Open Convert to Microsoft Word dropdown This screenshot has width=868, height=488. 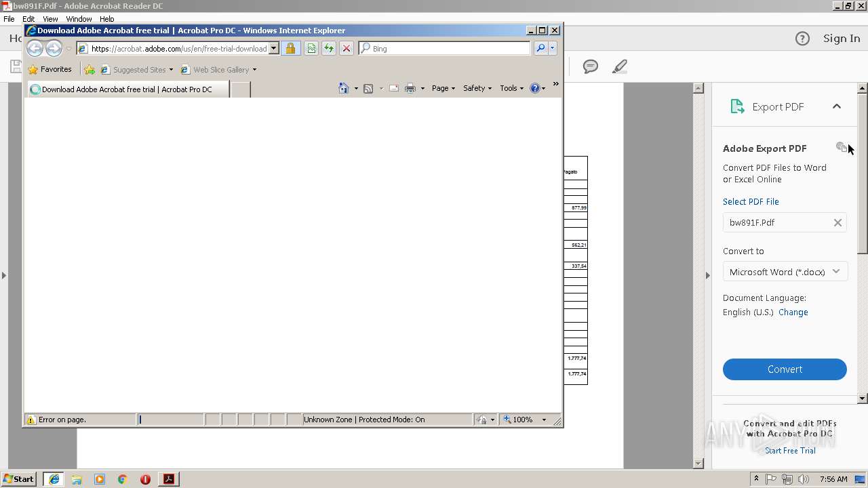pyautogui.click(x=785, y=272)
